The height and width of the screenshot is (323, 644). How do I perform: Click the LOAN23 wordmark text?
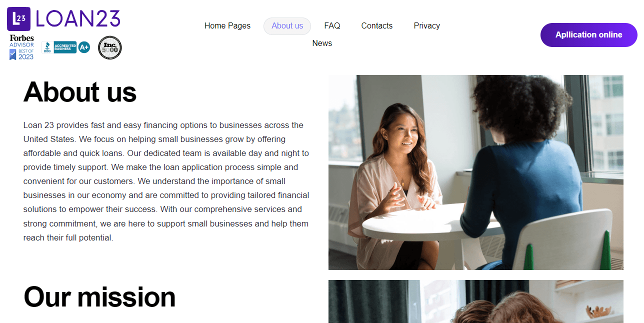pos(78,19)
